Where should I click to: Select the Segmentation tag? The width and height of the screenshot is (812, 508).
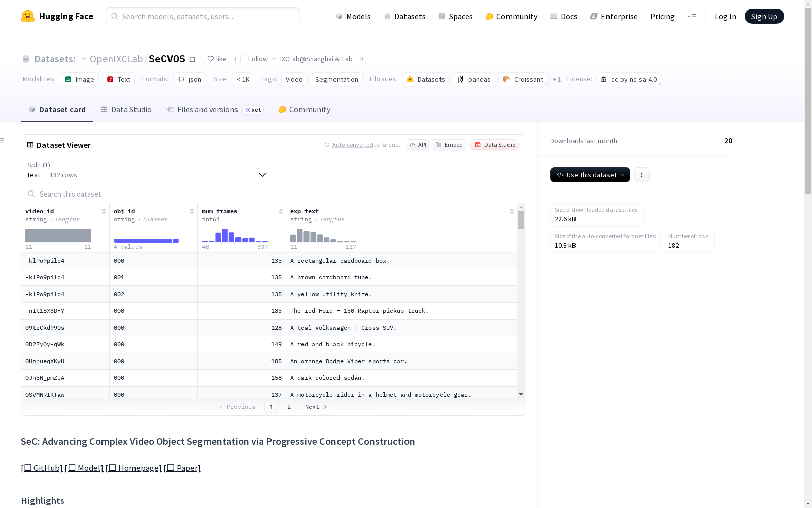tap(336, 79)
